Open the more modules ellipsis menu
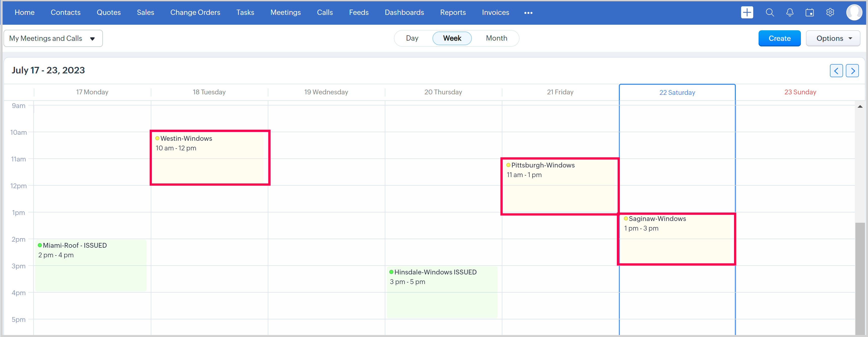 pos(528,13)
